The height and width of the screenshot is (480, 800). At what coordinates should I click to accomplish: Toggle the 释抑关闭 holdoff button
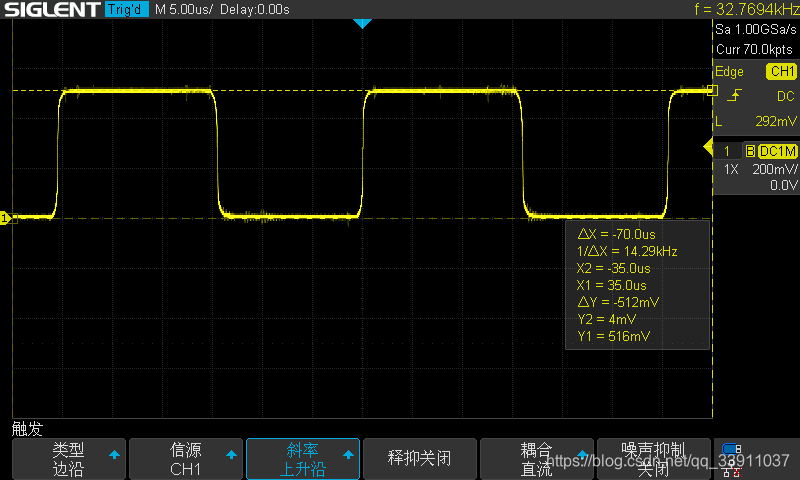(x=420, y=459)
